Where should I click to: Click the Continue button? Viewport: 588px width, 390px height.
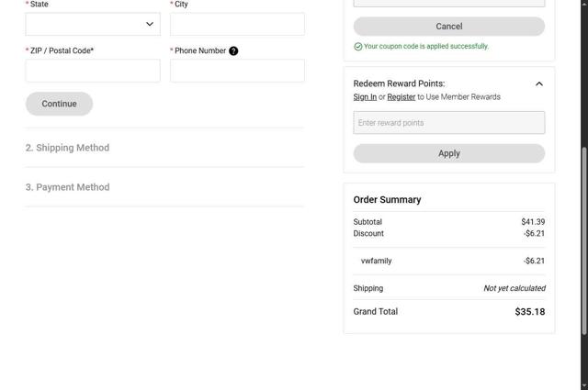point(59,104)
